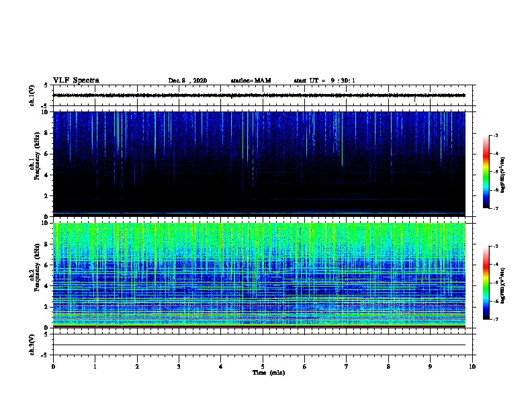The width and height of the screenshot is (532, 411).
Task: Click the ch.2 spectrogram color bar
Action: pyautogui.click(x=486, y=283)
